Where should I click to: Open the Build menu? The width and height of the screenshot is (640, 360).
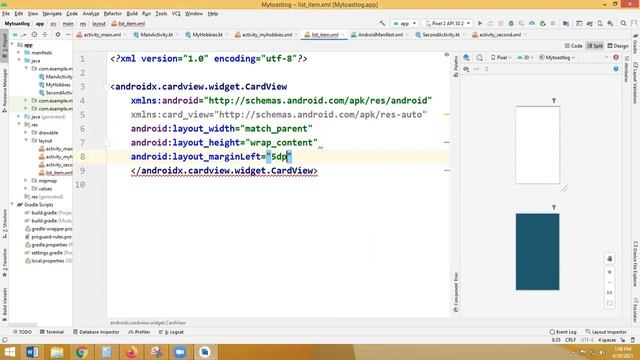(132, 13)
